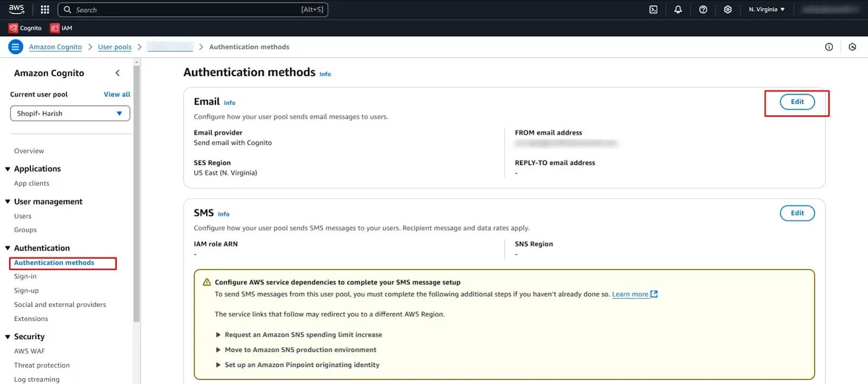Open the AWS home logo
The image size is (868, 384).
(x=17, y=9)
